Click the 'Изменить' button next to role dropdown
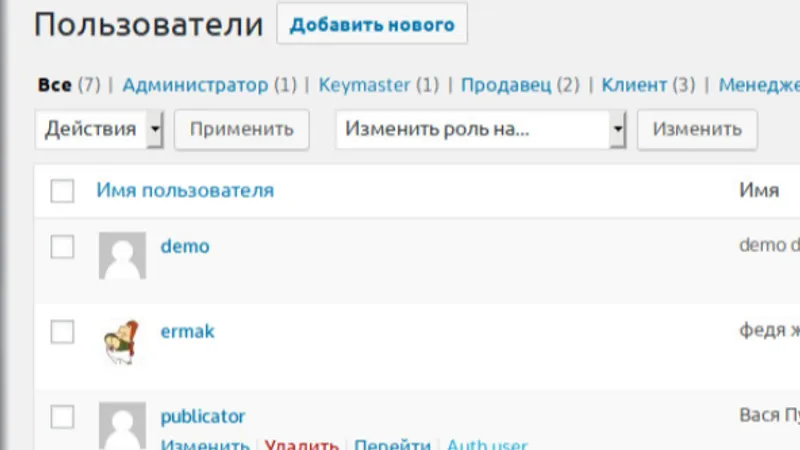 click(x=697, y=129)
